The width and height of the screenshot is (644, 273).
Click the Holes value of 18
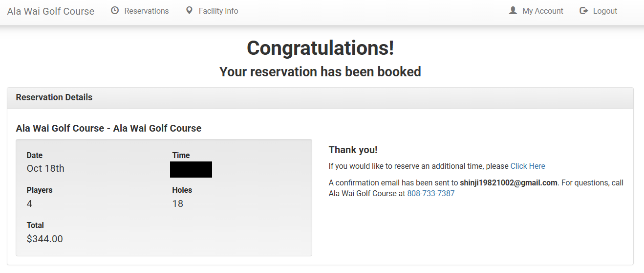[x=178, y=204]
